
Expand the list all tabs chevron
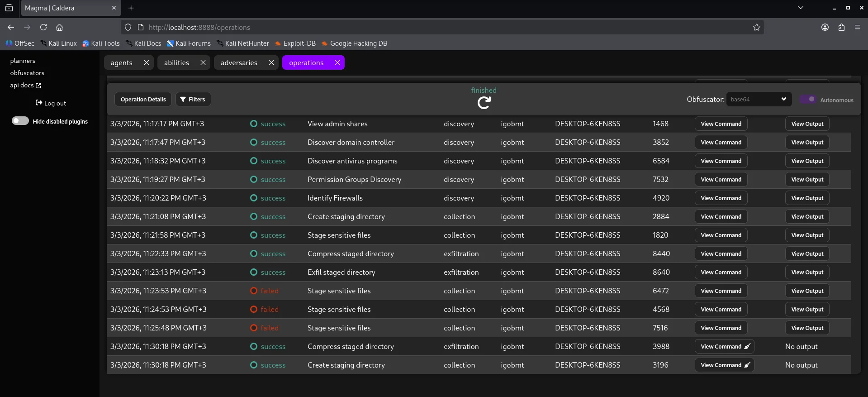(801, 8)
